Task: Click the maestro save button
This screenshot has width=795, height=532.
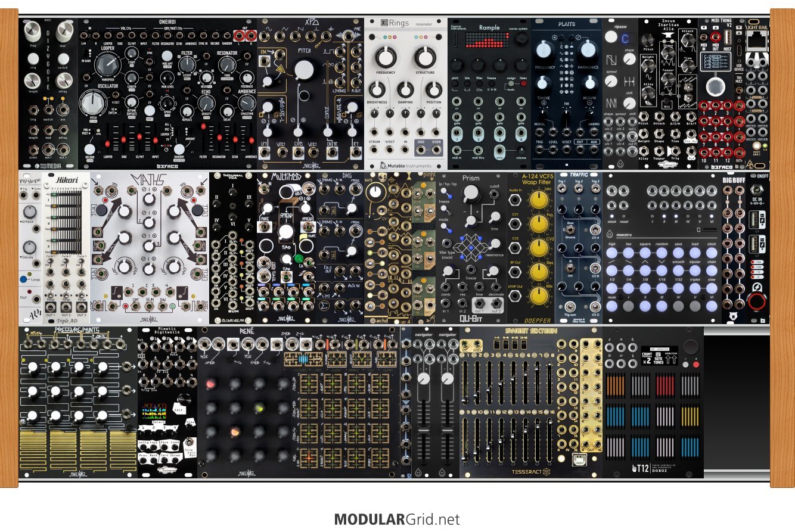Action: click(678, 253)
